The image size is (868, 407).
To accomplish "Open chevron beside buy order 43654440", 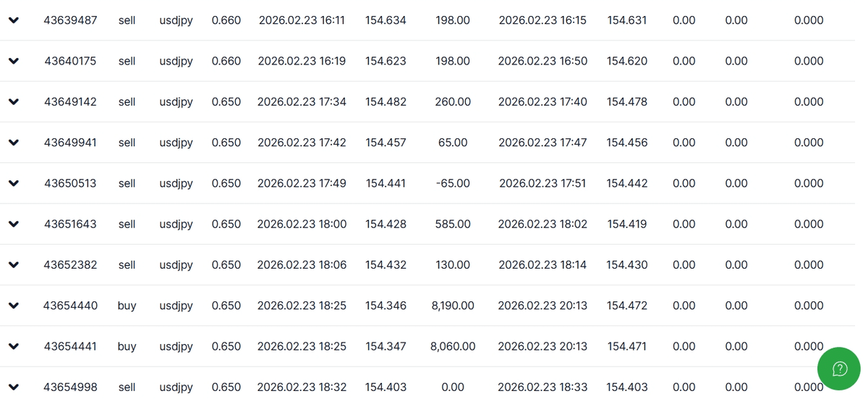I will click(x=14, y=306).
